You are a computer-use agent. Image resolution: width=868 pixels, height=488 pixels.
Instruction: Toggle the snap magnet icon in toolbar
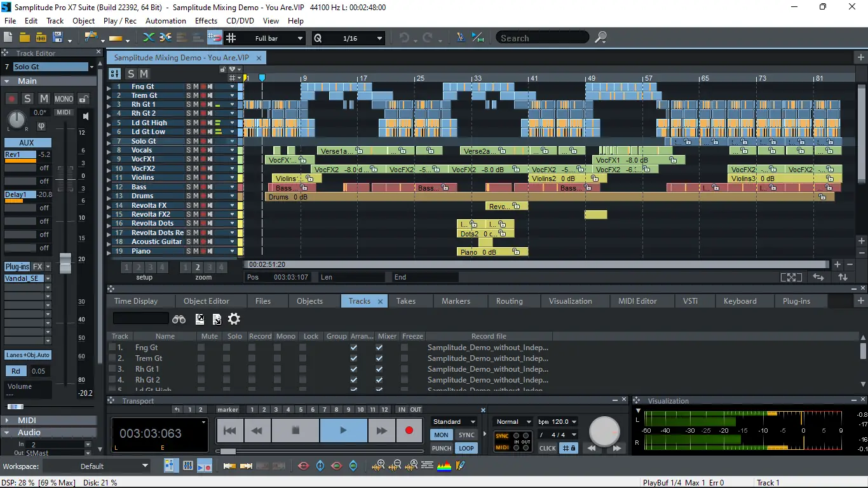click(215, 38)
